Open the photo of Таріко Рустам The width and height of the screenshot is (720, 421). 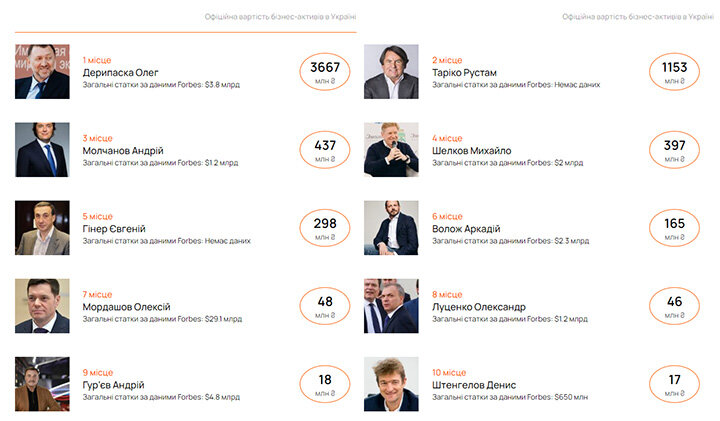click(391, 72)
